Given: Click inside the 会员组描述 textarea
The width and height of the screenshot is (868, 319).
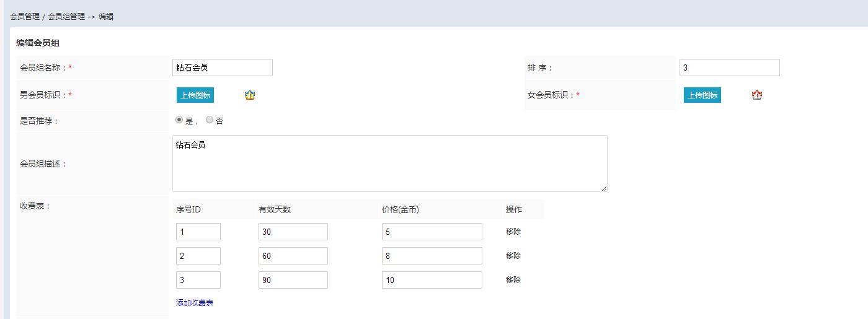Looking at the screenshot, I should [x=390, y=164].
